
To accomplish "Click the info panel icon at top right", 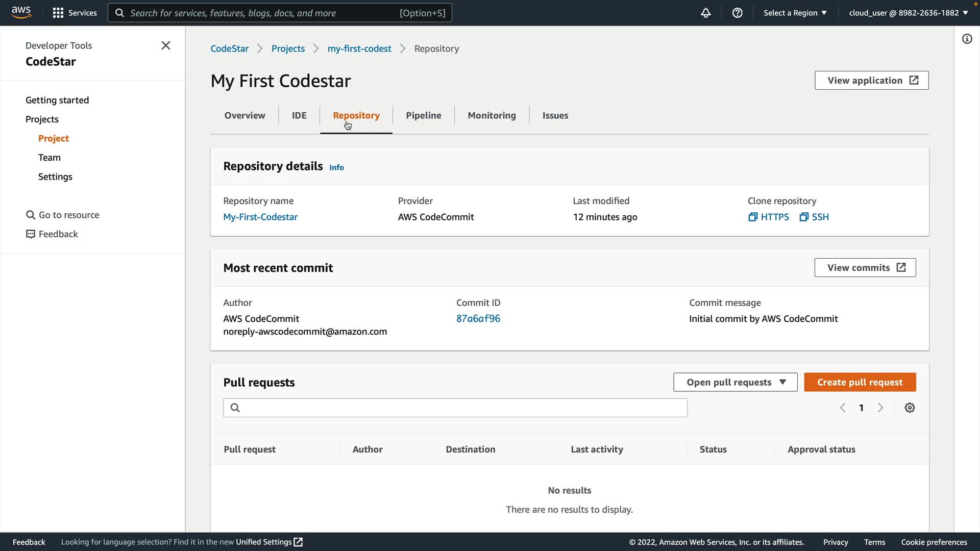I will pos(967,39).
